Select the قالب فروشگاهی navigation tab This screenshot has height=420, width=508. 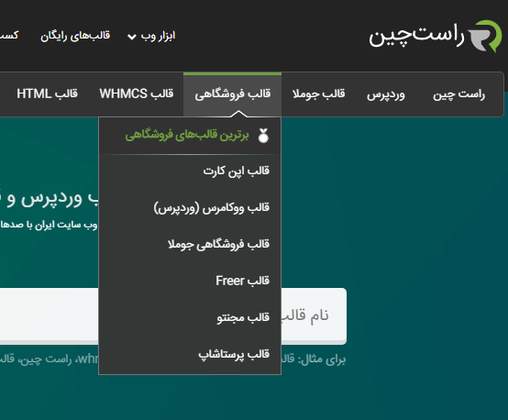point(232,94)
